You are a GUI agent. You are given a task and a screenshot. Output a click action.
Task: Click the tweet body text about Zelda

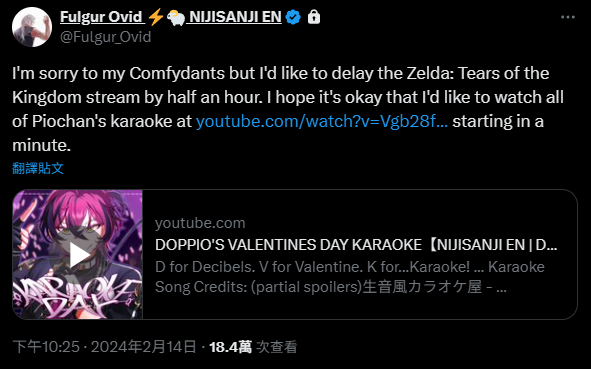pos(288,109)
